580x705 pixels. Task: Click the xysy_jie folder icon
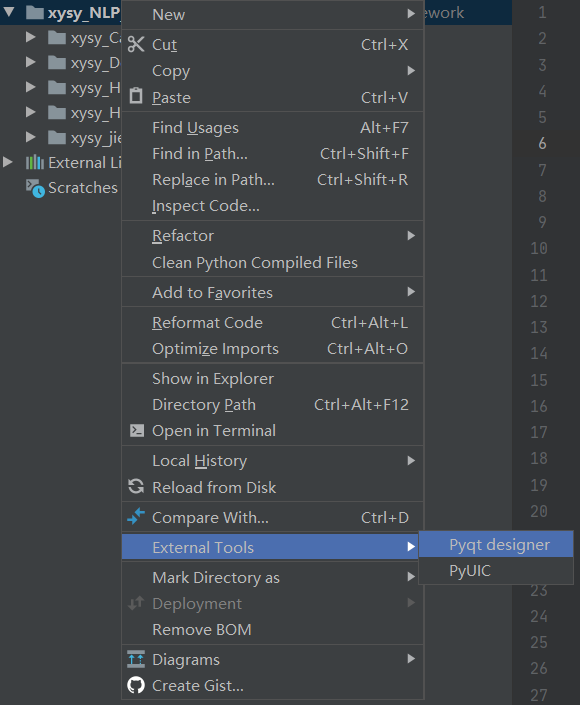[57, 137]
